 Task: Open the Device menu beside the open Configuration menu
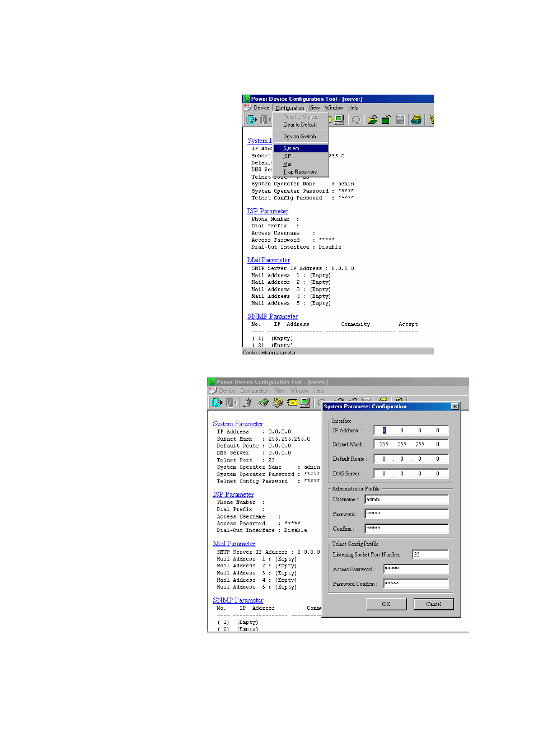tap(261, 108)
